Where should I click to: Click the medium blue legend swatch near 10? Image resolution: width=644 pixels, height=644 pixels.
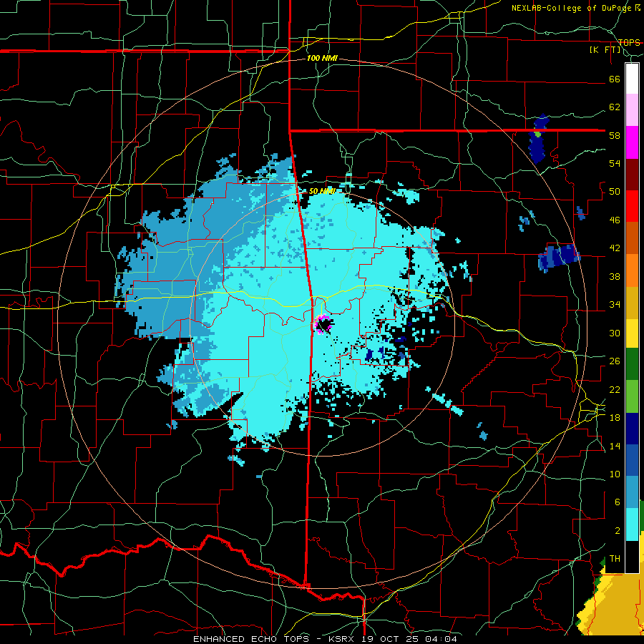coord(632,460)
